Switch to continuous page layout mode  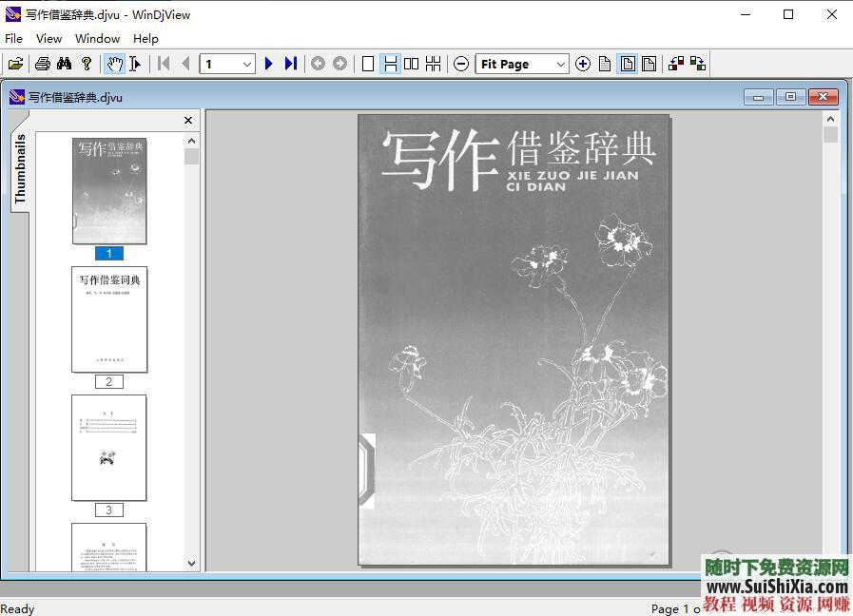pyautogui.click(x=390, y=64)
